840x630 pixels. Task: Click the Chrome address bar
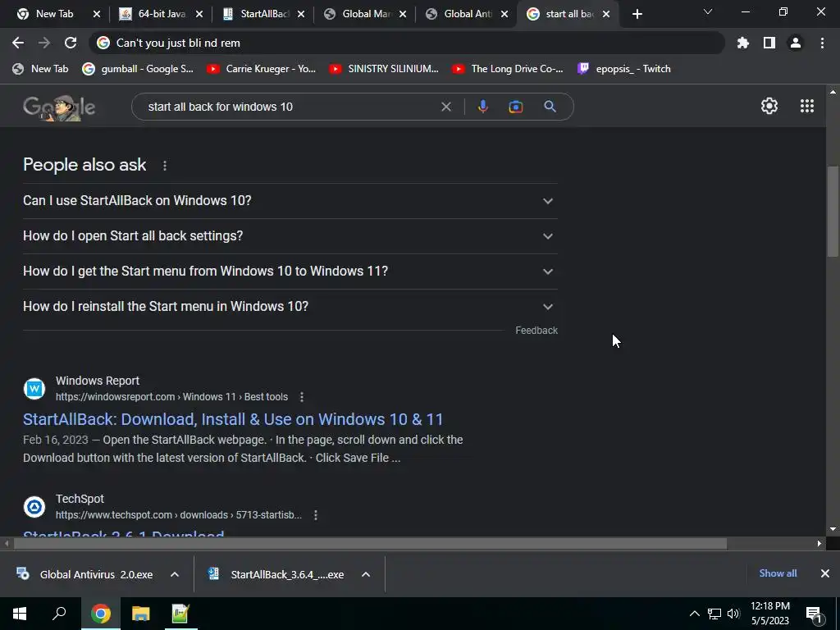click(x=407, y=43)
